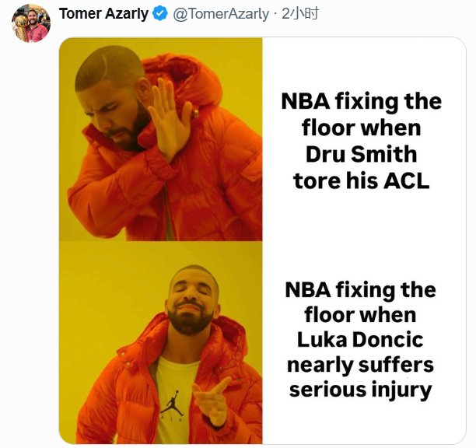The height and width of the screenshot is (448, 476).
Task: Click the "Luka Doncic" text in the meme
Action: pyautogui.click(x=360, y=340)
